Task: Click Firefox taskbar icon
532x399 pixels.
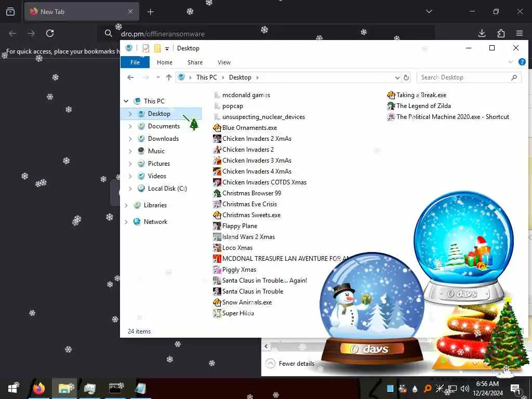Action: pyautogui.click(x=38, y=389)
